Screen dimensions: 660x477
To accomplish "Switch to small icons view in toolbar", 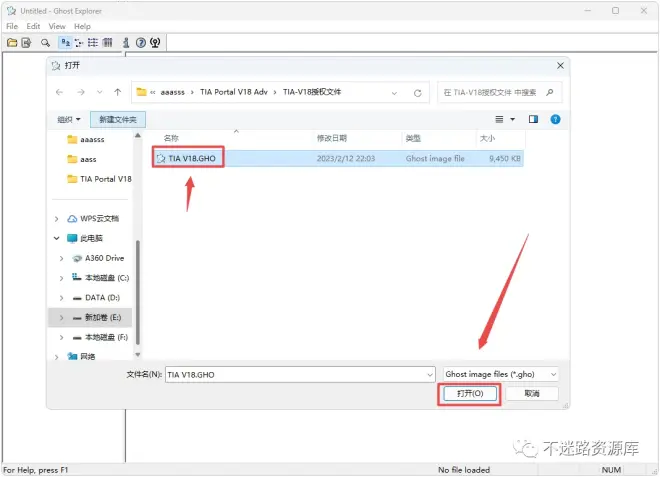I will [x=79, y=43].
